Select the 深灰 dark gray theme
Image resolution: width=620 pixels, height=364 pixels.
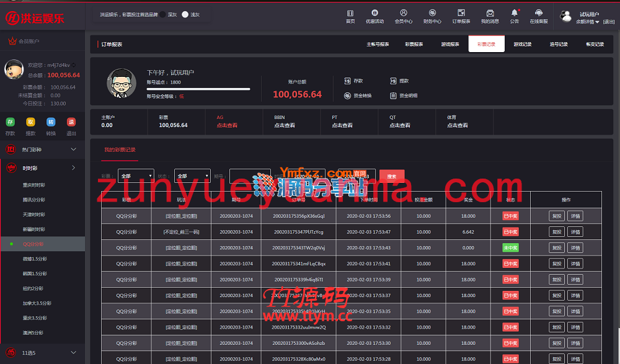(162, 14)
